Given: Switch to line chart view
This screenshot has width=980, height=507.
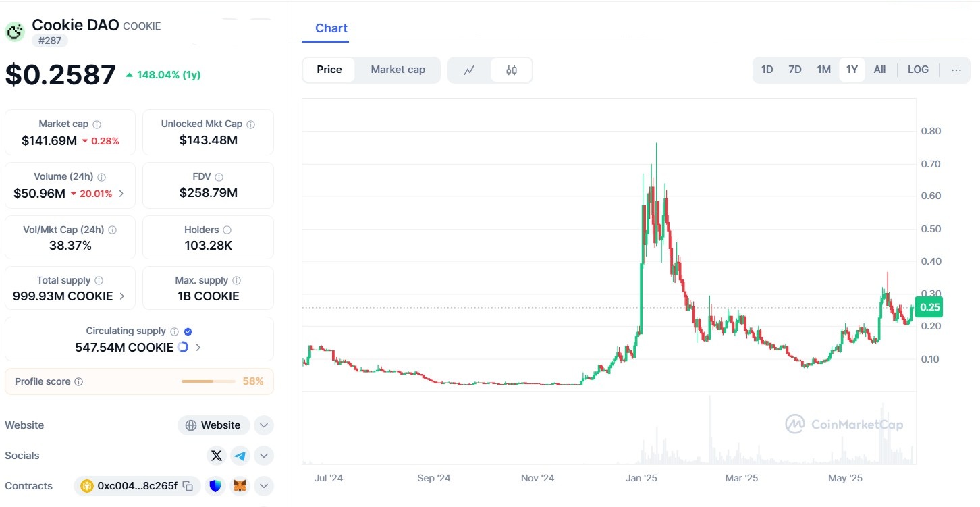Looking at the screenshot, I should pos(469,70).
